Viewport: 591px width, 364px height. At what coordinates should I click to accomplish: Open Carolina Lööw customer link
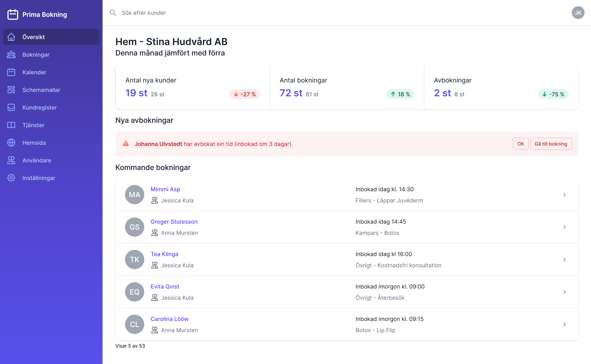click(169, 319)
